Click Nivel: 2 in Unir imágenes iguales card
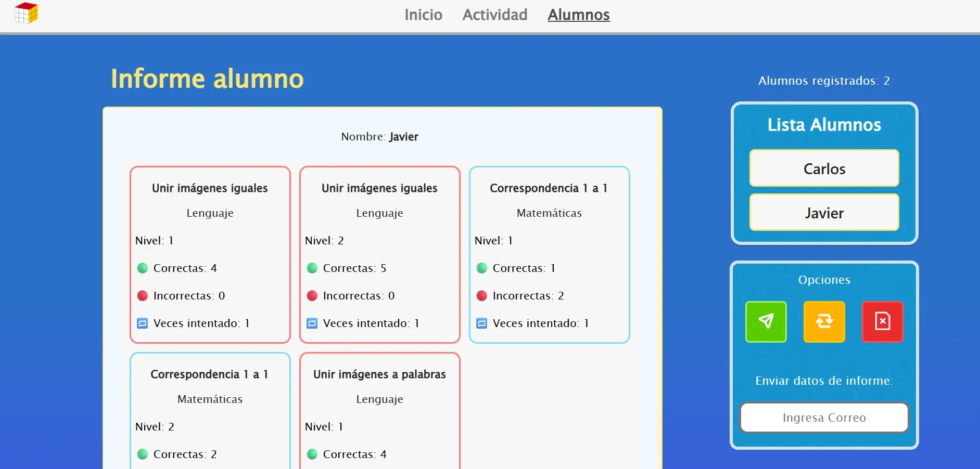 pos(324,241)
